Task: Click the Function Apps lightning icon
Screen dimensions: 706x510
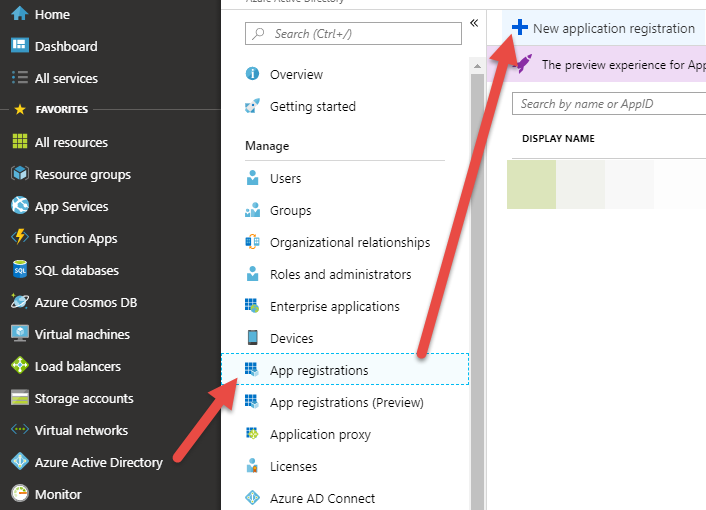Action: 19,237
